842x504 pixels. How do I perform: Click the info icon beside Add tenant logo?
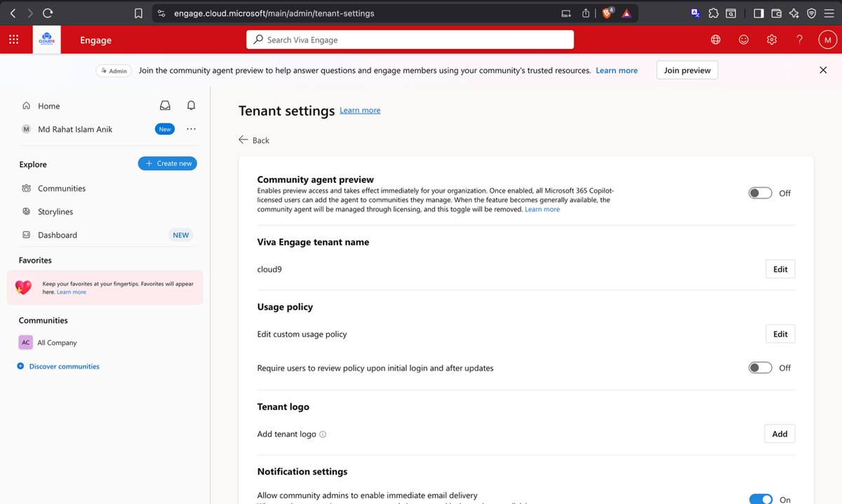click(x=323, y=435)
